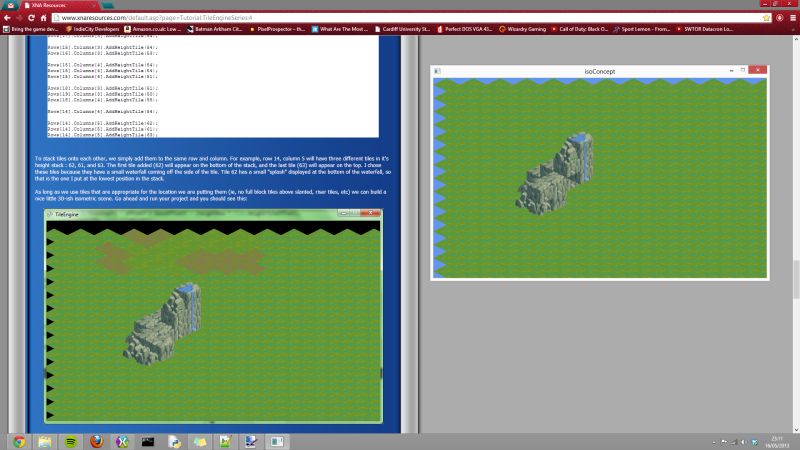Open the Amazon.co.uk bookmark

point(153,29)
